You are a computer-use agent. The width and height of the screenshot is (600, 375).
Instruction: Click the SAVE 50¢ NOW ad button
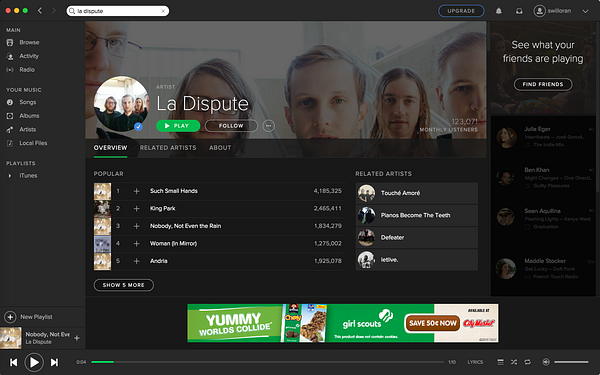pyautogui.click(x=432, y=323)
